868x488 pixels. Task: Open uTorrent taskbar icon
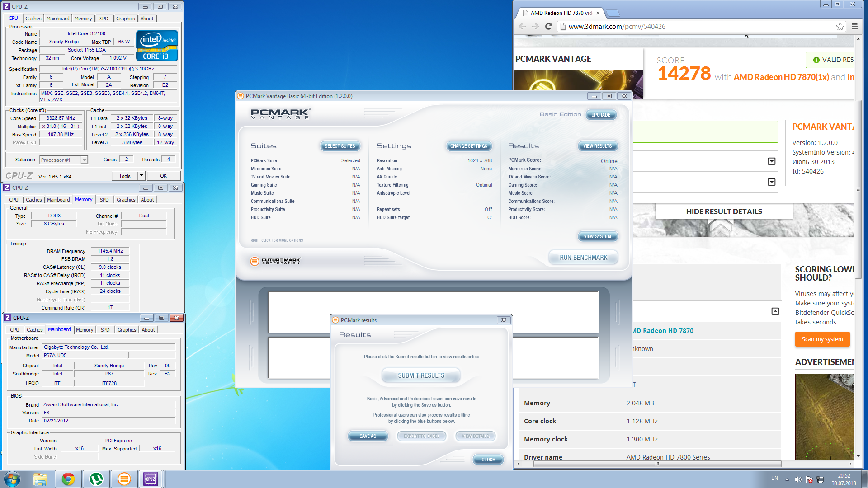96,479
